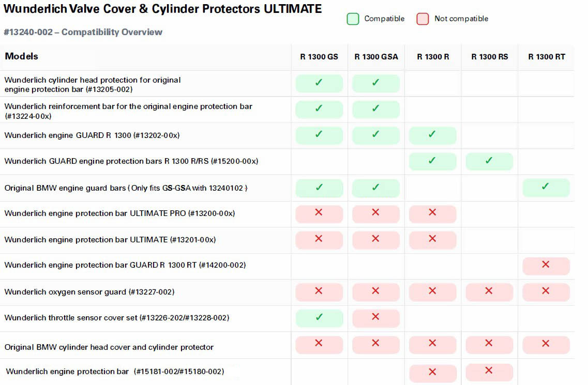Click GSA red X for throttle sensor cover set
The image size is (588, 385).
(x=376, y=318)
